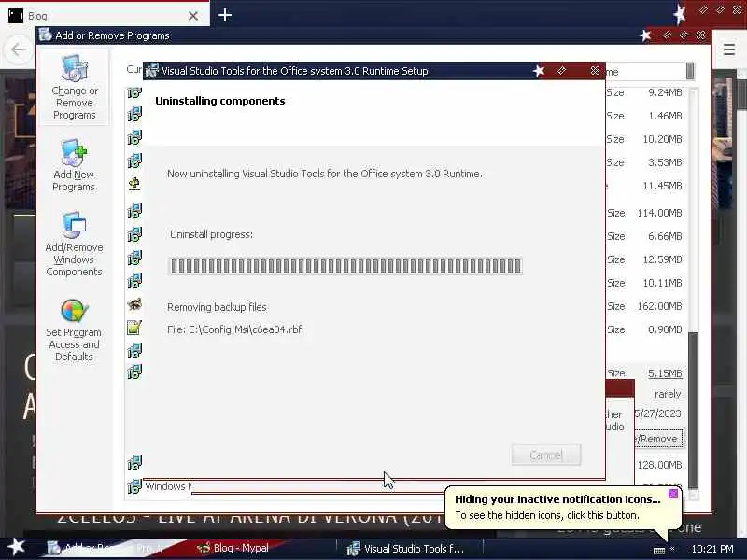
Task: Switch to Blog - Mypal taskbar button
Action: (234, 548)
